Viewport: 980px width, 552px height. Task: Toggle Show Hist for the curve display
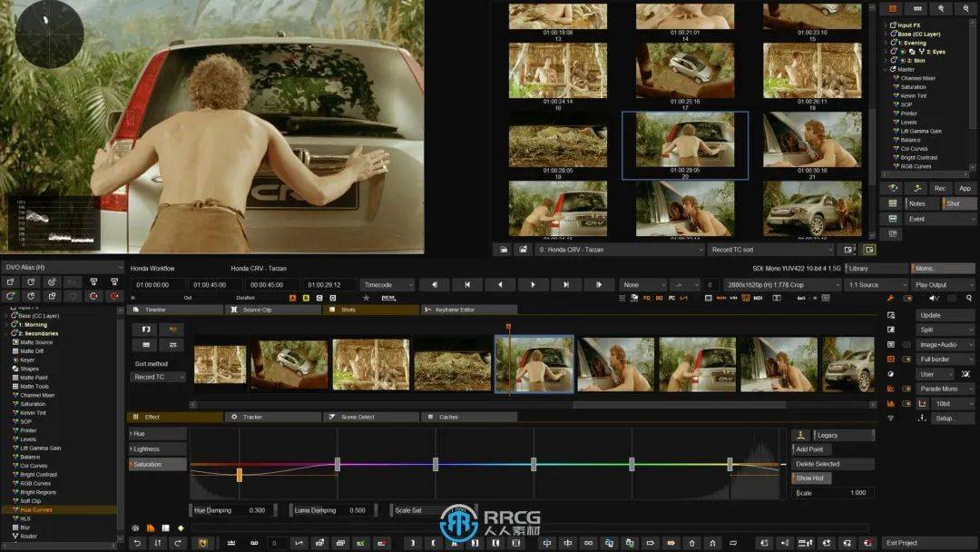coord(810,478)
